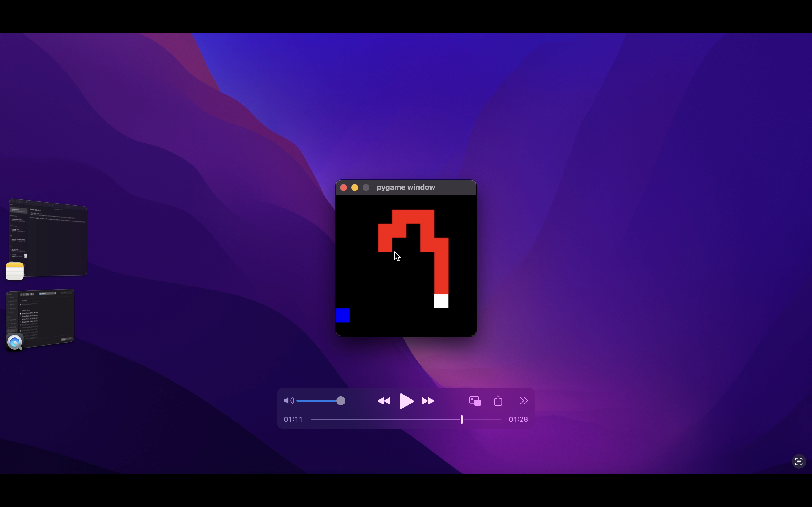Rewind the video playback
This screenshot has height=507, width=812.
pyautogui.click(x=384, y=401)
